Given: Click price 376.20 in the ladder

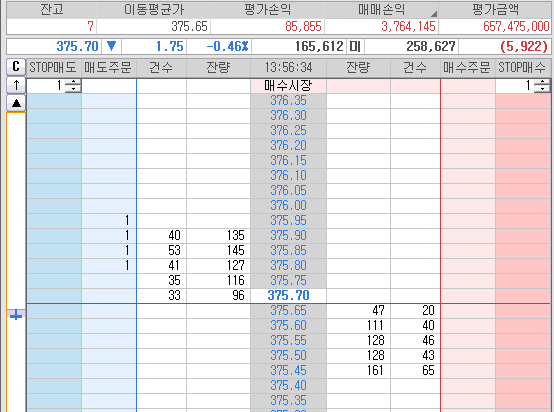Looking at the screenshot, I should point(288,146).
